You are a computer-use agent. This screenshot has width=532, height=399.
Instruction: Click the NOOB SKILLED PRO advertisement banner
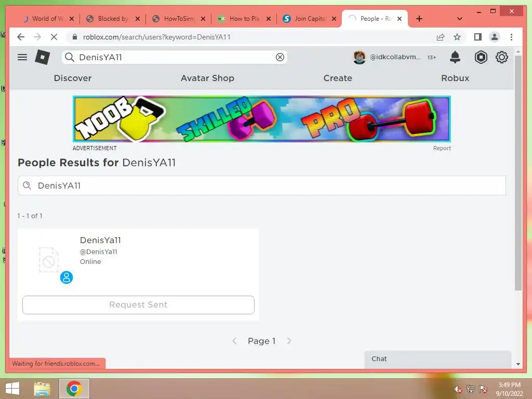click(262, 119)
